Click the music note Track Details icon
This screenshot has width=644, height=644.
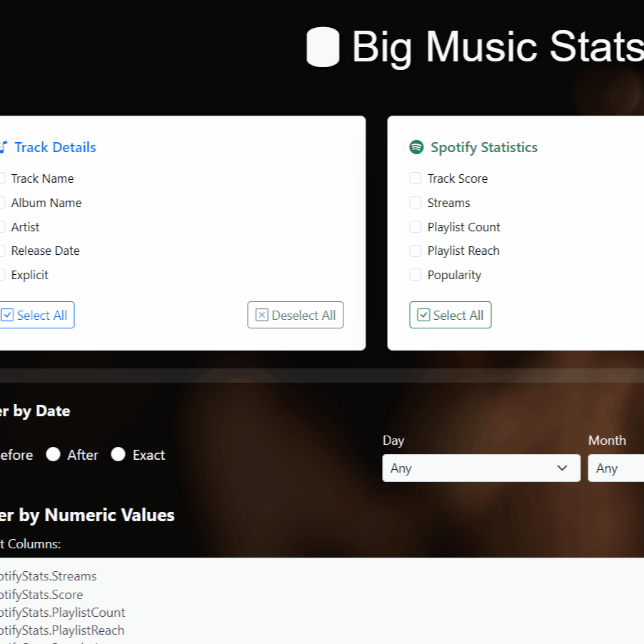3,147
